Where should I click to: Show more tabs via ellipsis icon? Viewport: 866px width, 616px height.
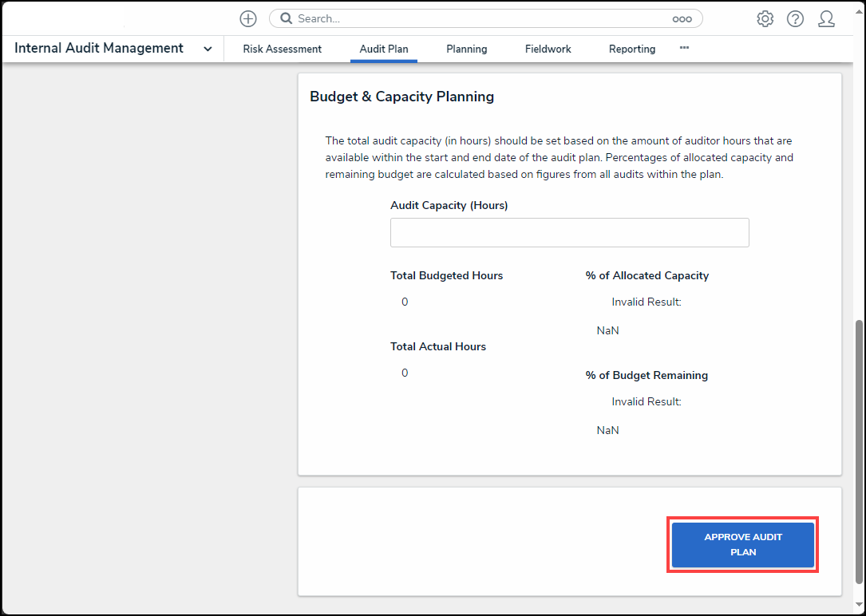click(x=684, y=48)
